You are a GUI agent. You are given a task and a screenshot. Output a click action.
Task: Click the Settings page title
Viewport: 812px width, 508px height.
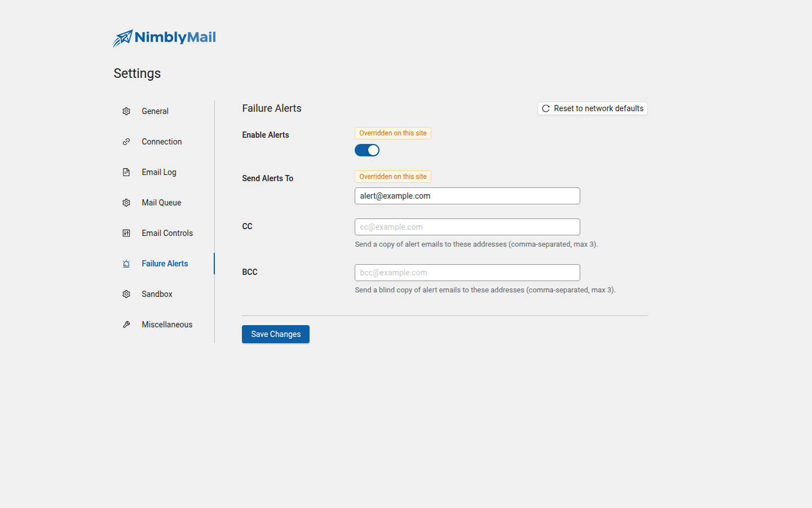pos(137,73)
